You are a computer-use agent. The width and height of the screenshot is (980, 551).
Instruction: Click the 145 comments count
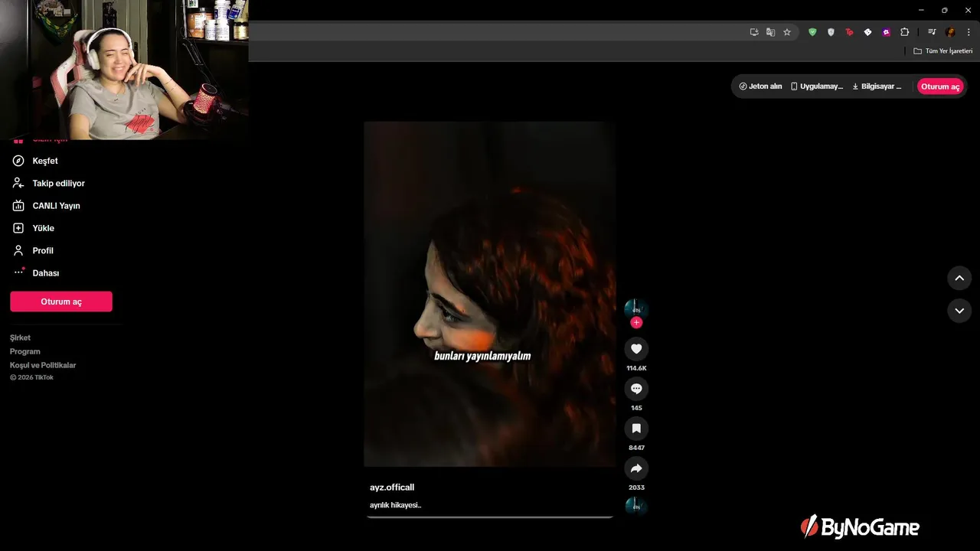point(636,408)
